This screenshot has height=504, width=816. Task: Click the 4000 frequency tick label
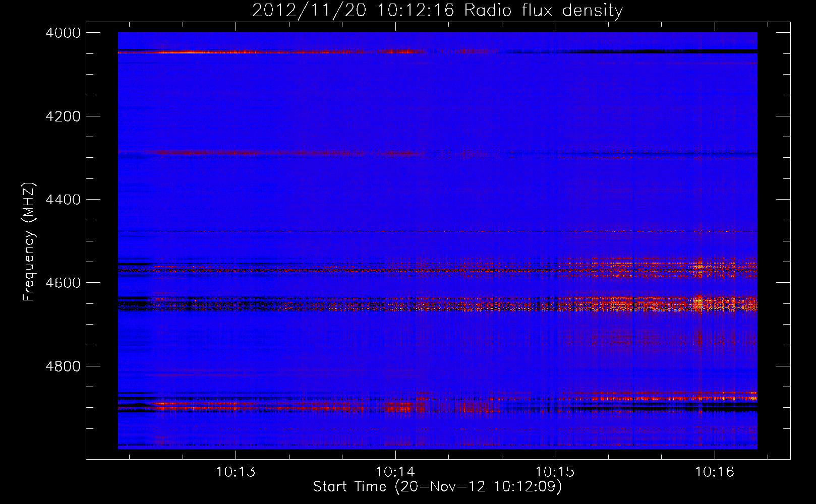63,33
